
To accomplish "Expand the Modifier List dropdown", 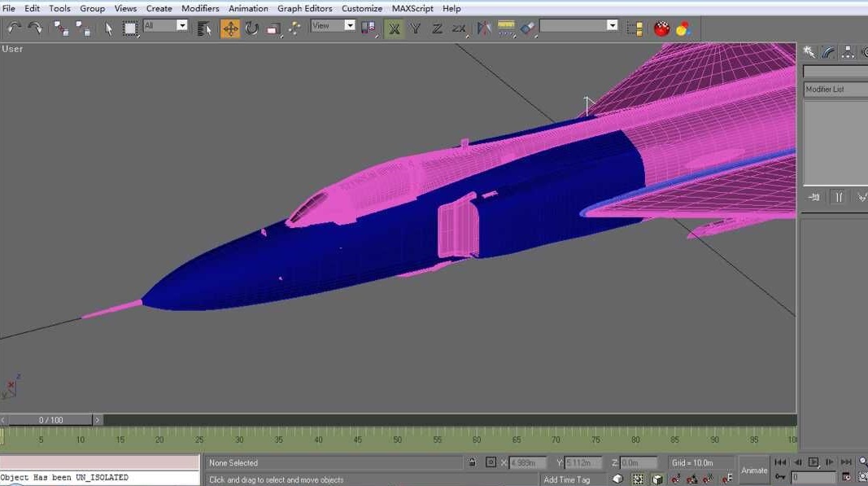I will [x=835, y=90].
